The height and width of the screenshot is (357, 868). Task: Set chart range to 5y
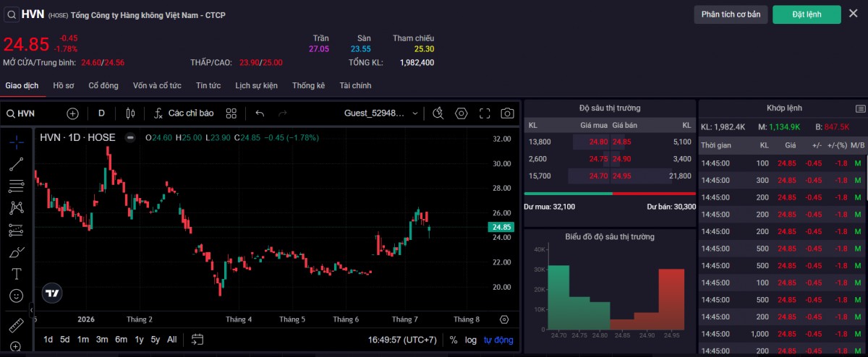156,340
